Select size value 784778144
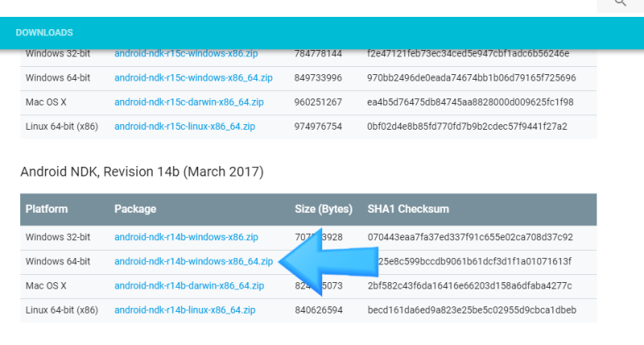 pyautogui.click(x=318, y=53)
